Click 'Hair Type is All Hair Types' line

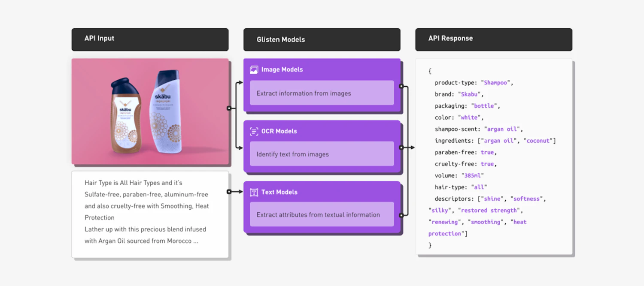(x=134, y=183)
